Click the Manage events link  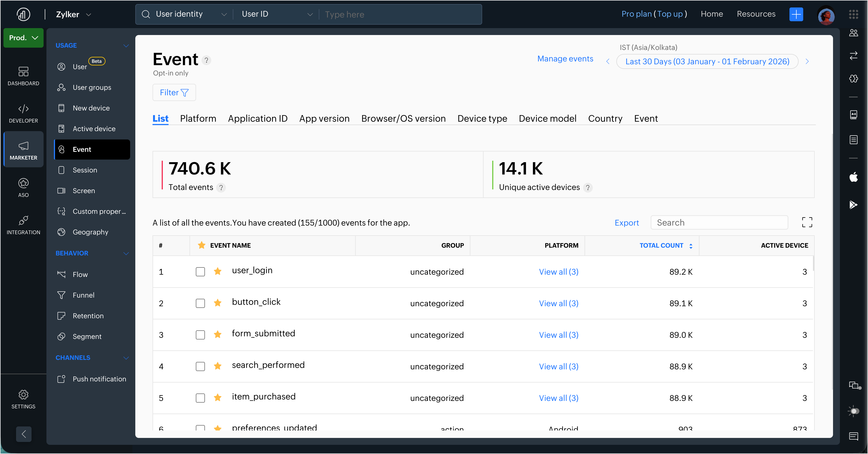click(x=565, y=59)
